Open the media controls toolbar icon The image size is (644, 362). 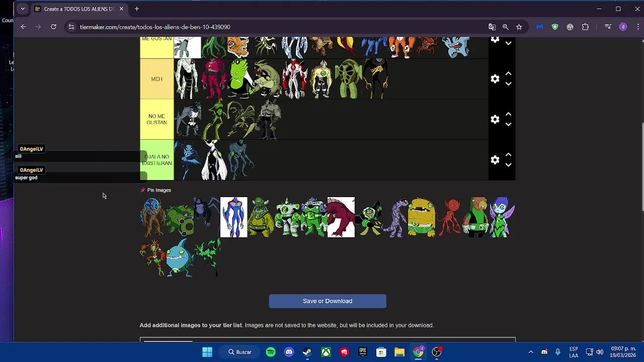pyautogui.click(x=608, y=27)
